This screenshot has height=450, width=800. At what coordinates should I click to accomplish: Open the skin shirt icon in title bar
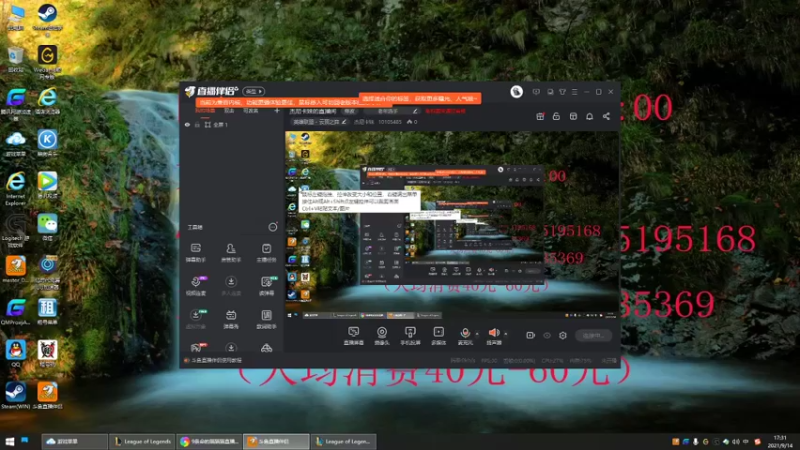(562, 92)
